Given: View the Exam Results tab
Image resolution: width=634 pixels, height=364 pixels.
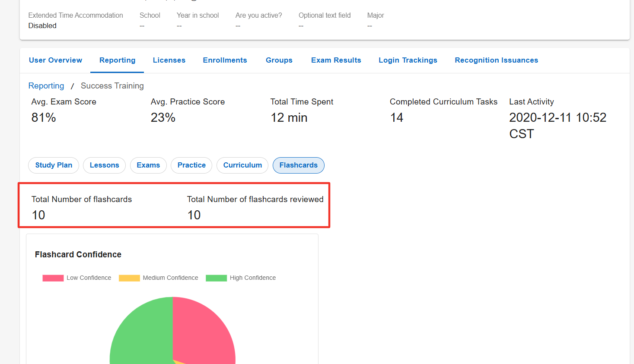Looking at the screenshot, I should coord(336,60).
